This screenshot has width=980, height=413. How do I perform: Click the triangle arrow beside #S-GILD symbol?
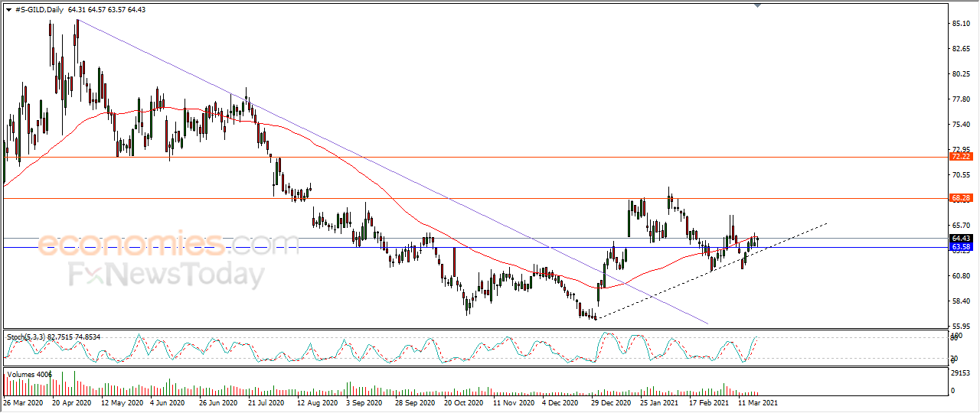(8, 9)
